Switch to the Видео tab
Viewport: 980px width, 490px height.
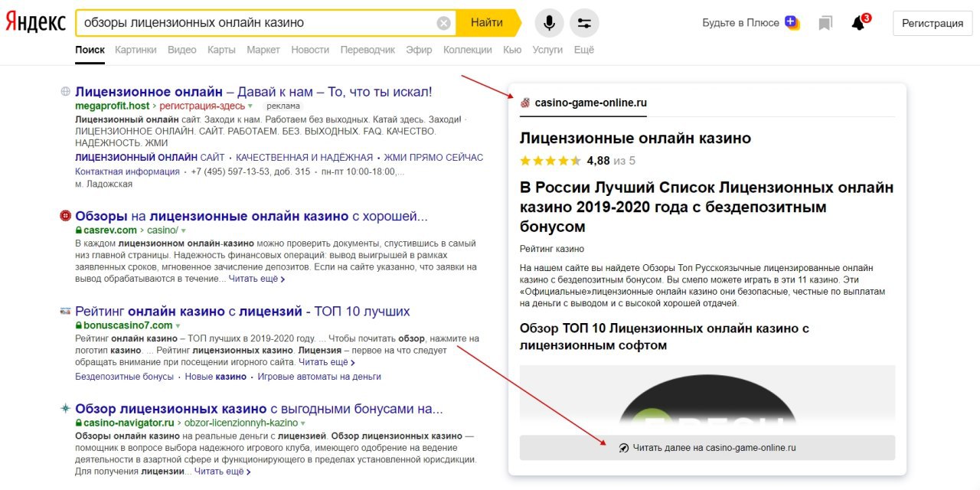[x=182, y=50]
